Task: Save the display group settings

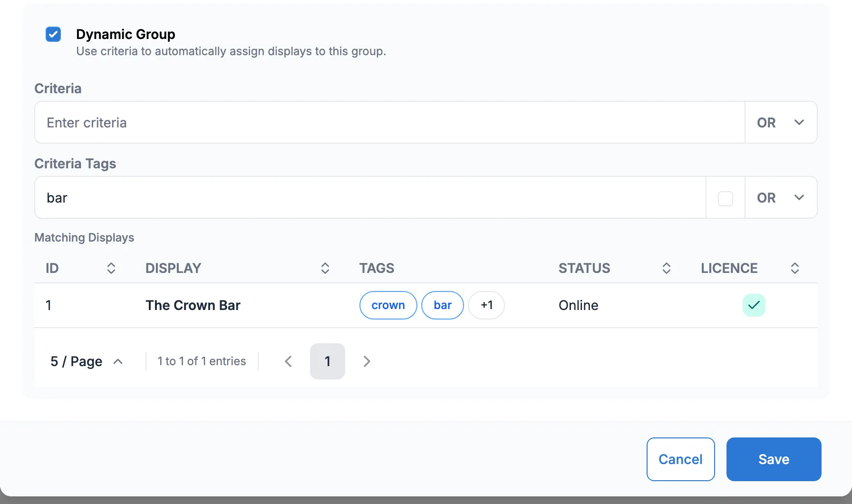Action: click(x=774, y=459)
